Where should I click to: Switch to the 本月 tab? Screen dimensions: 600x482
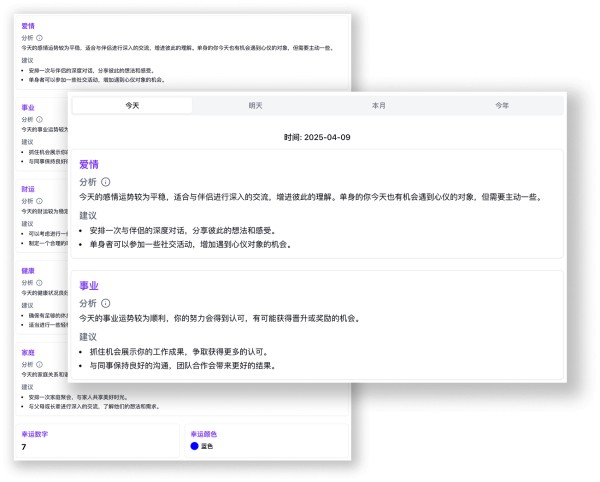click(378, 105)
